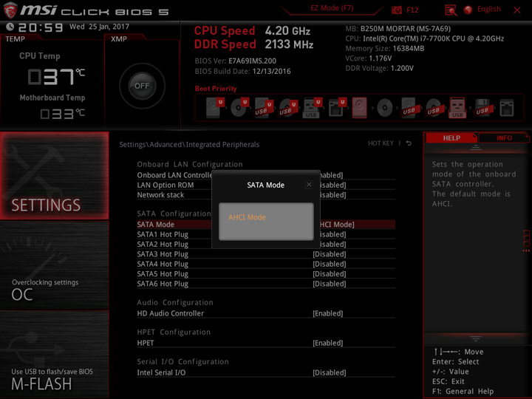Open the SATA Mode setting row
This screenshot has height=399, width=532.
266,225
